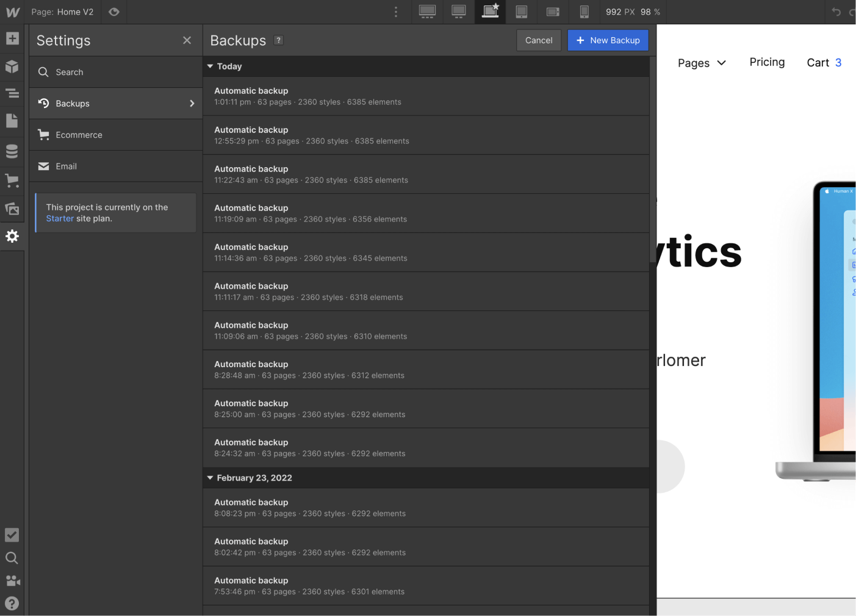Collapse the February 23, 2022 section

point(210,478)
